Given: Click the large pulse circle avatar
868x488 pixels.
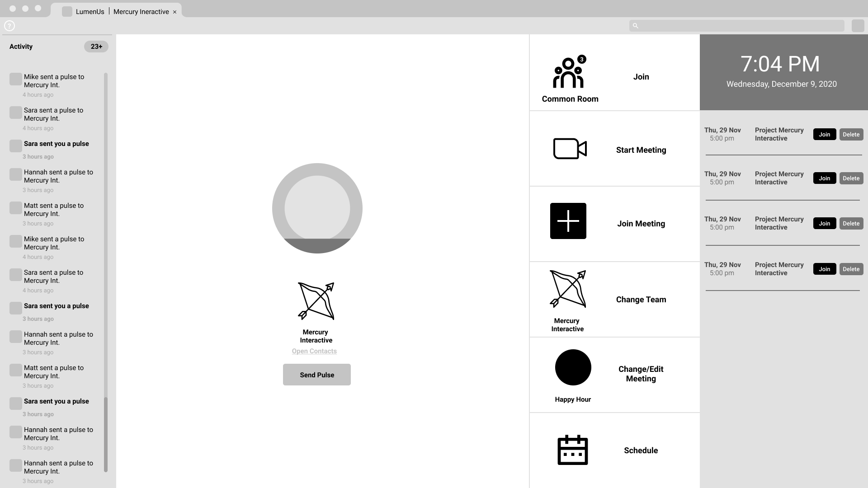Looking at the screenshot, I should pyautogui.click(x=317, y=208).
